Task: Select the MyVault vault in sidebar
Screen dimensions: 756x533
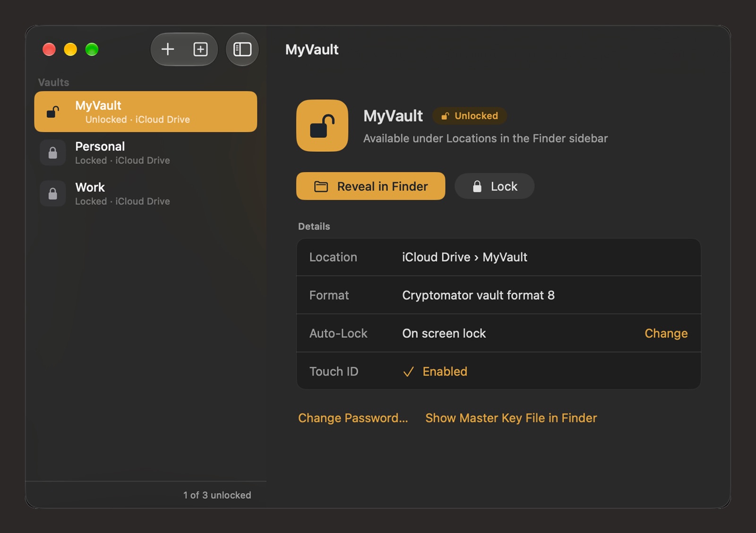Action: point(146,112)
